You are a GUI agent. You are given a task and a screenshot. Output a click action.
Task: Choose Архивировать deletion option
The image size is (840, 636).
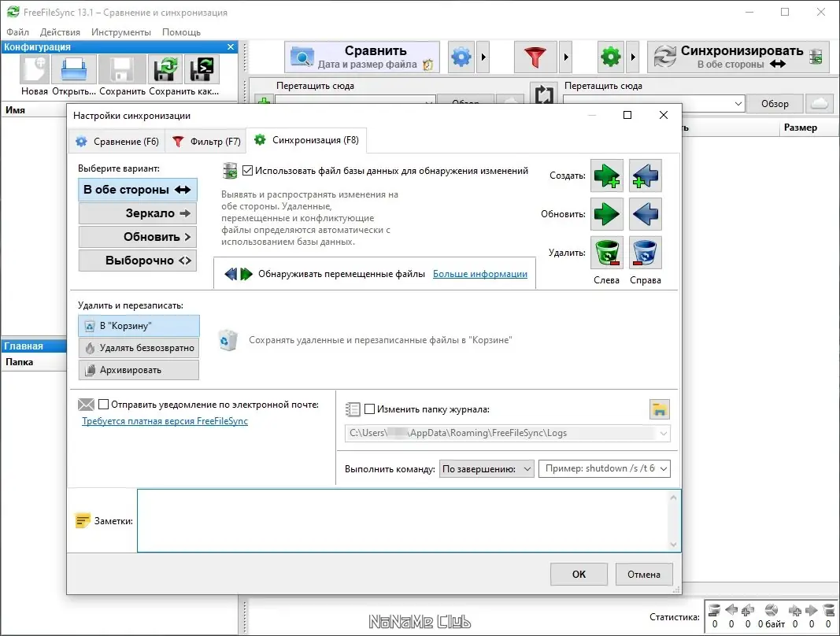(x=139, y=370)
